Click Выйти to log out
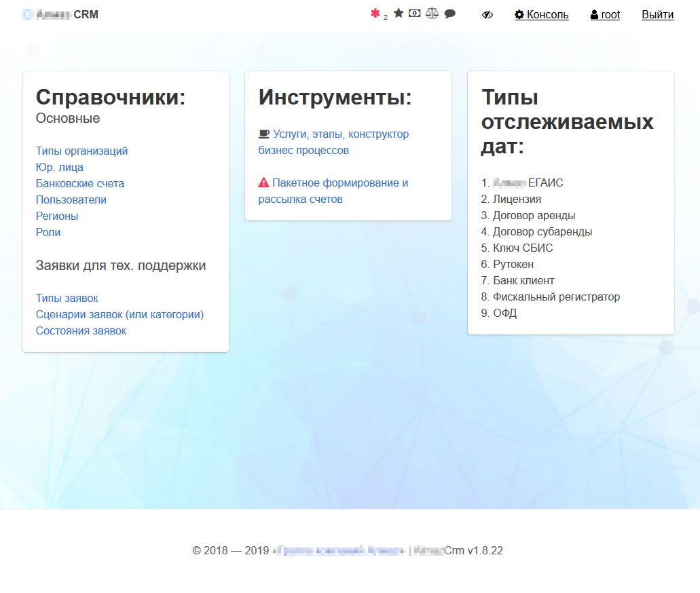 tap(657, 14)
